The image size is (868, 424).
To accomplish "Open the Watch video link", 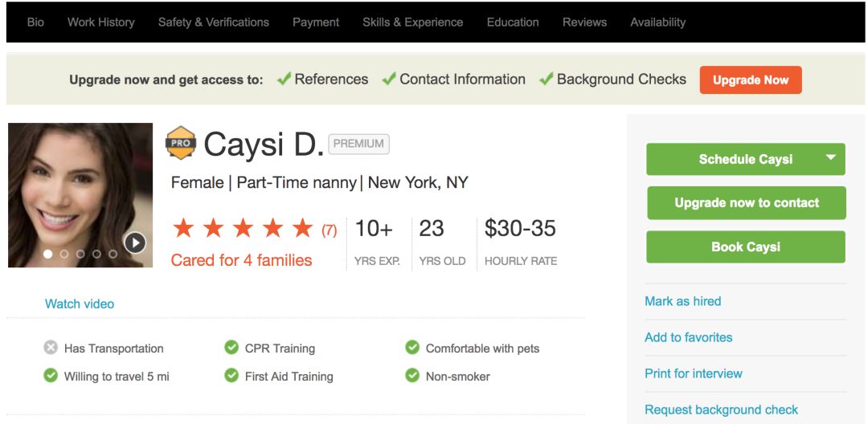I will pos(80,304).
